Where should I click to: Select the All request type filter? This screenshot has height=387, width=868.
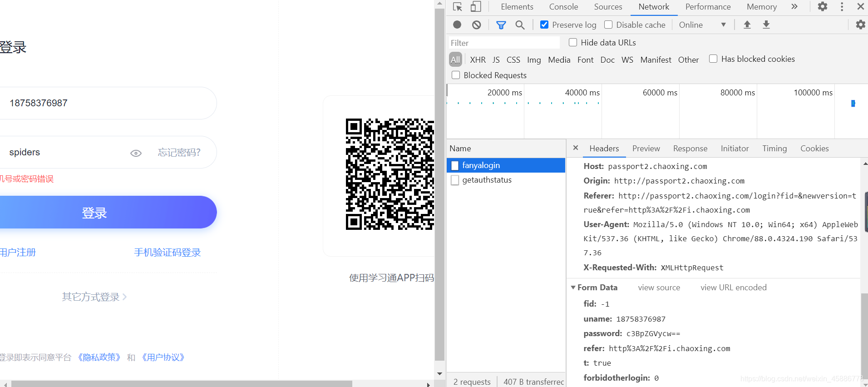click(455, 60)
